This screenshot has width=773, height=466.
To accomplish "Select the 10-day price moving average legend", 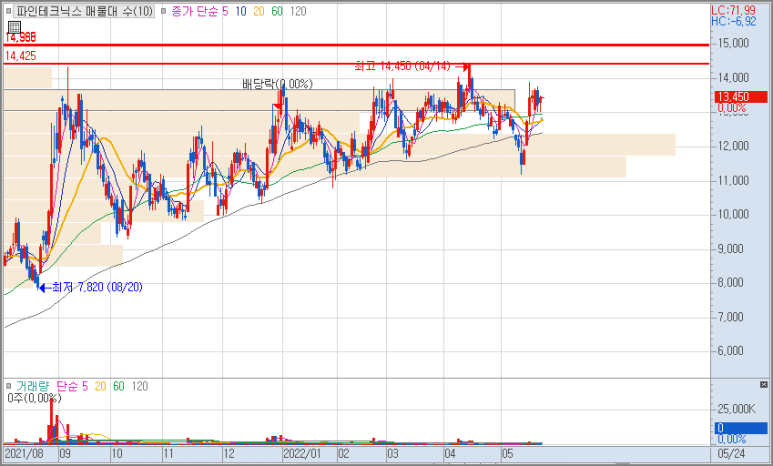I will [x=241, y=11].
